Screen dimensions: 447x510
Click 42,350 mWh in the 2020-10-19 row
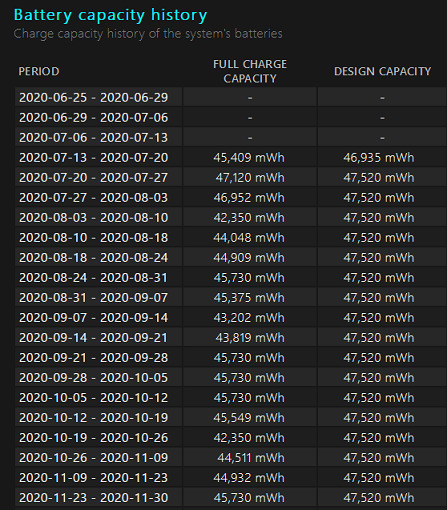click(249, 438)
